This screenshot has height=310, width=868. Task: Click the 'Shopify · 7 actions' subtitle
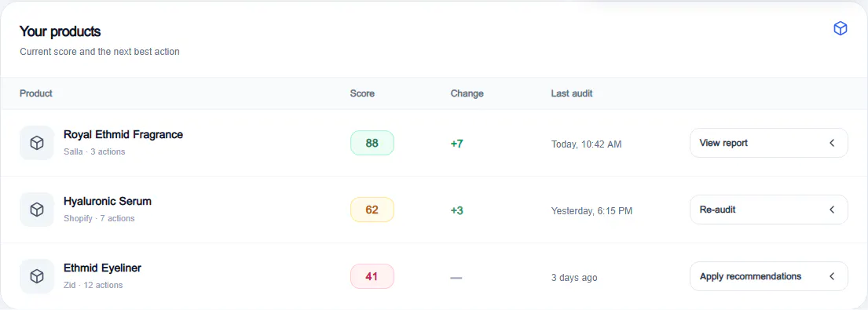click(99, 218)
